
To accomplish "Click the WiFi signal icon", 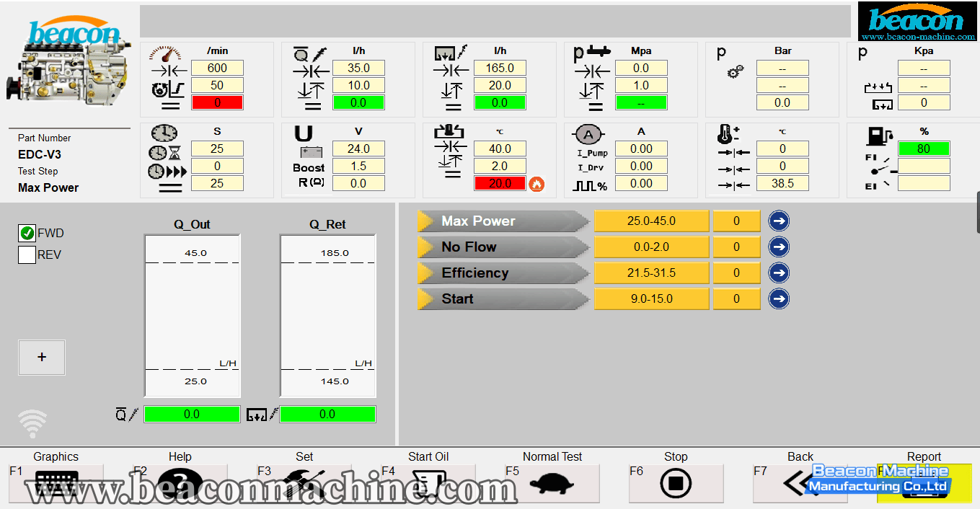I will (x=32, y=423).
